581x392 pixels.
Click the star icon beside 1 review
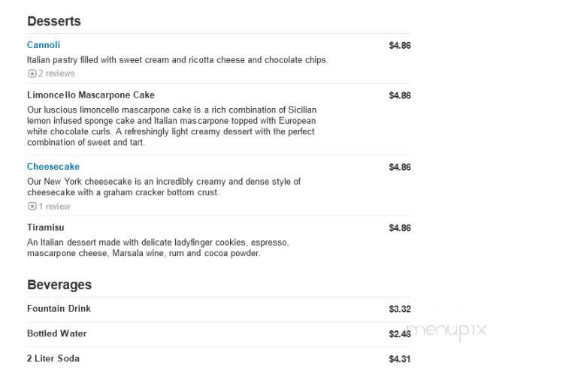[x=32, y=207]
